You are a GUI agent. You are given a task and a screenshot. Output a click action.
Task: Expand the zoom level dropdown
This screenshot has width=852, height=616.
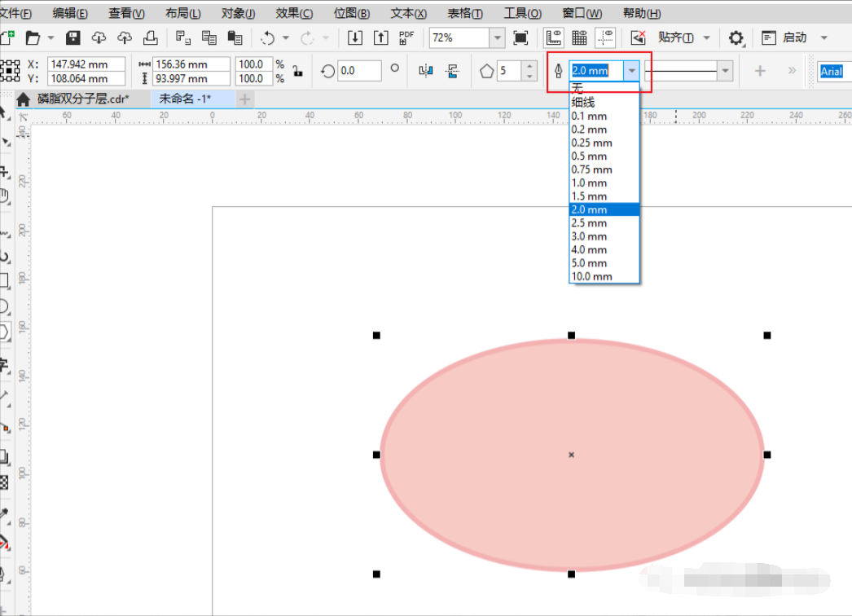[x=497, y=38]
